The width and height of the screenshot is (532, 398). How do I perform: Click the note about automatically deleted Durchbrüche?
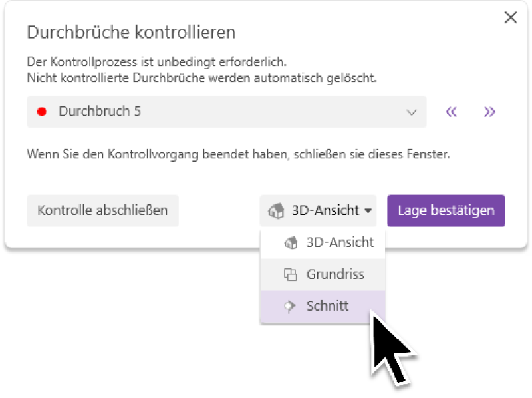coord(201,77)
